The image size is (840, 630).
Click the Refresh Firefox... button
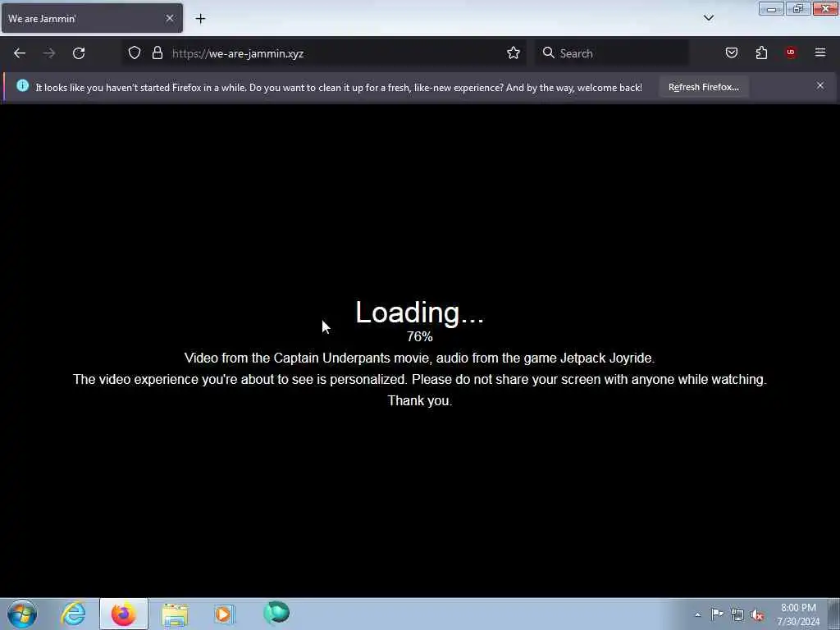point(703,87)
